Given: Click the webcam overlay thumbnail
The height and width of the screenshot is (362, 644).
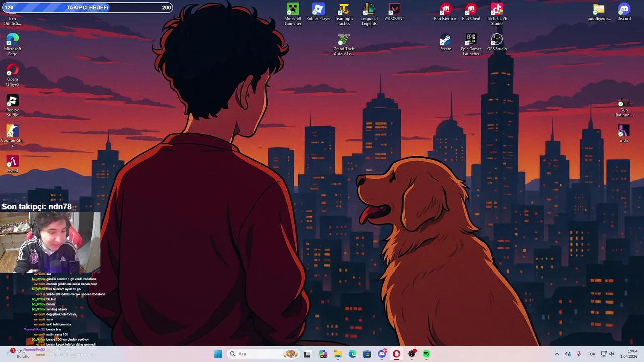Looking at the screenshot, I should [50, 242].
